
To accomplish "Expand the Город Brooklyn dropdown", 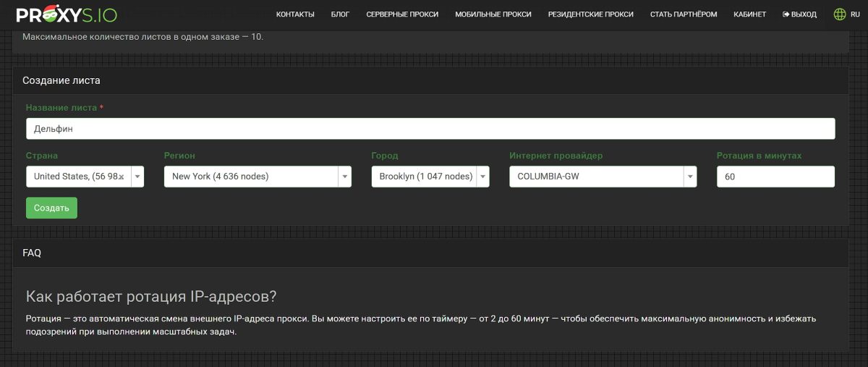I will coord(430,177).
